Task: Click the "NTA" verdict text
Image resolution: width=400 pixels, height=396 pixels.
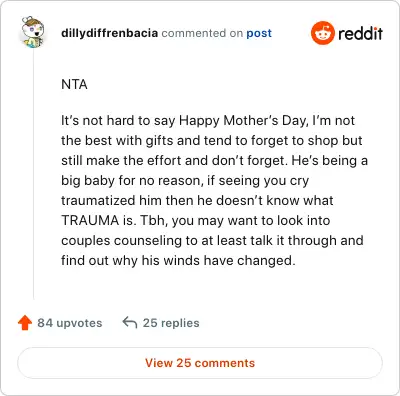Action: [x=74, y=84]
